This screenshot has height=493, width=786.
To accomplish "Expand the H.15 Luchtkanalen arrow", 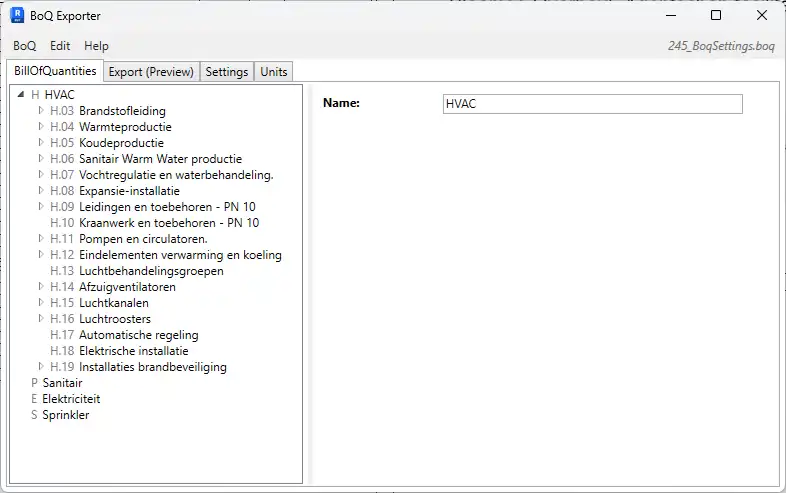I will tap(41, 303).
